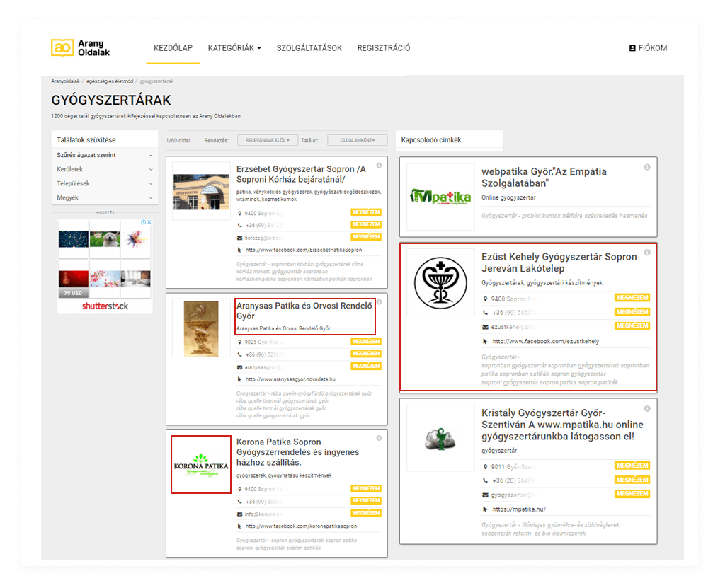Open the https://mpatika.hu/ link
The width and height of the screenshot is (713, 588).
pyautogui.click(x=519, y=509)
